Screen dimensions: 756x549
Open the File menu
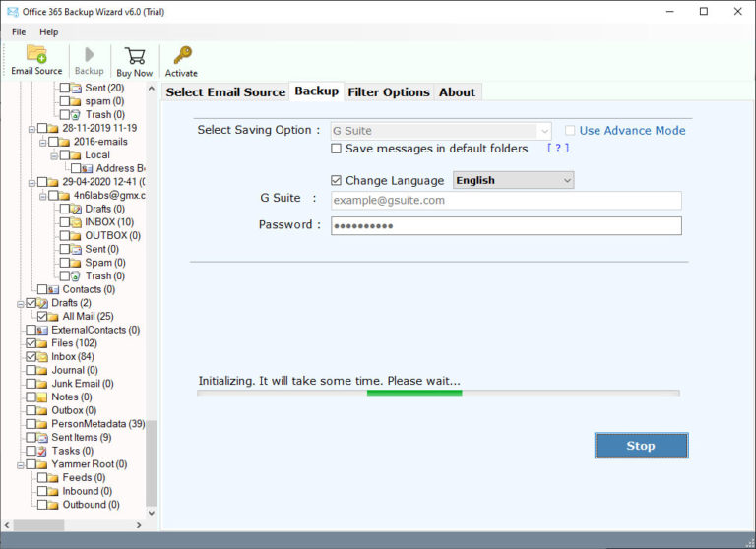[x=19, y=31]
